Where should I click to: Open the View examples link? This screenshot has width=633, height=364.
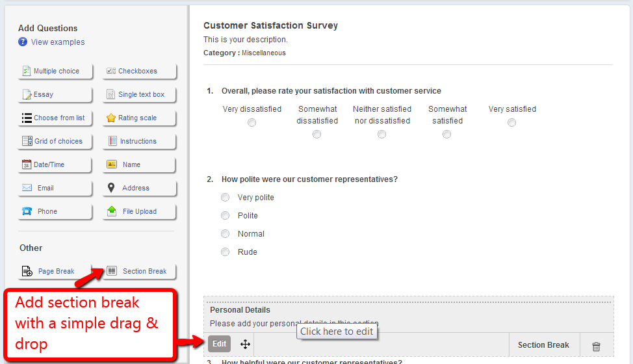point(58,42)
